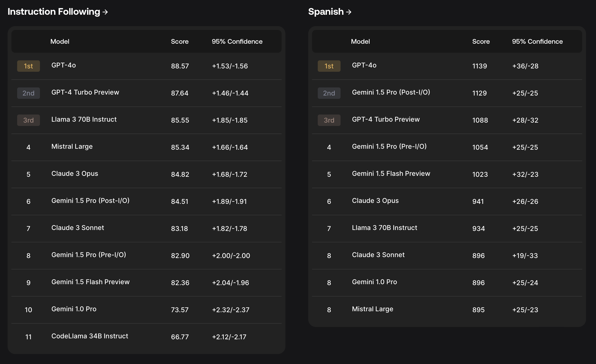596x364 pixels.
Task: Open the Spanish leaderboard link
Action: (326, 12)
